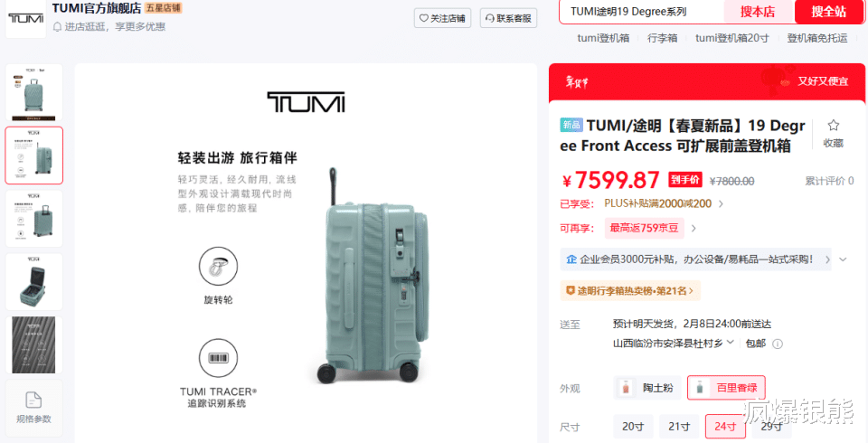Select the 百里香绿 color swatch
Screen dimensions: 868x443
[x=726, y=388]
